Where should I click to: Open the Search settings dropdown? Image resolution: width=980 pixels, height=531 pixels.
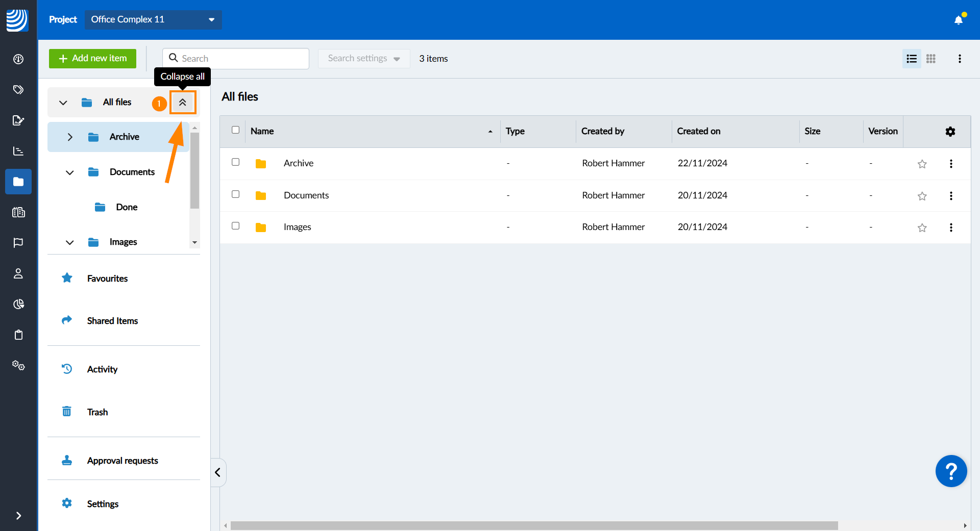363,59
